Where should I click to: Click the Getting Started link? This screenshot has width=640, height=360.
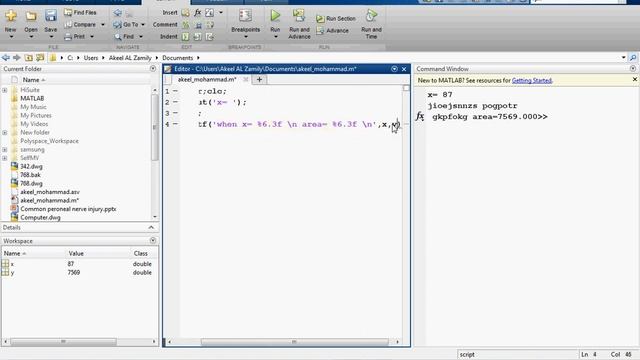[532, 80]
